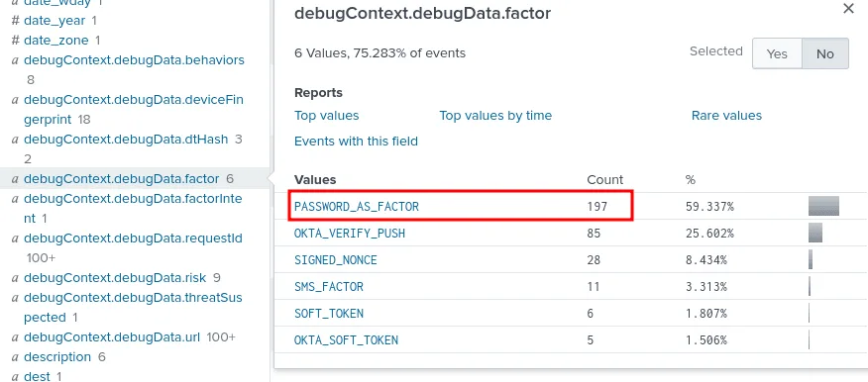Open the Events with this field report
The height and width of the screenshot is (382, 868).
coord(356,141)
